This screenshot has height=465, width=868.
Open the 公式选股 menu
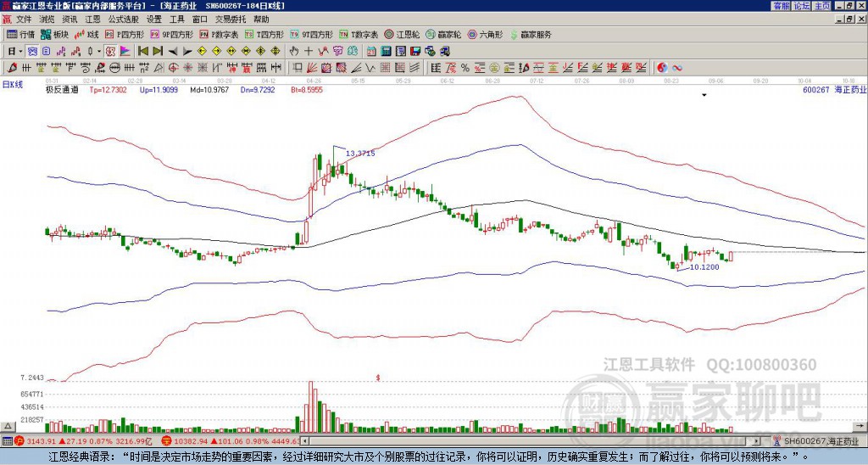123,20
